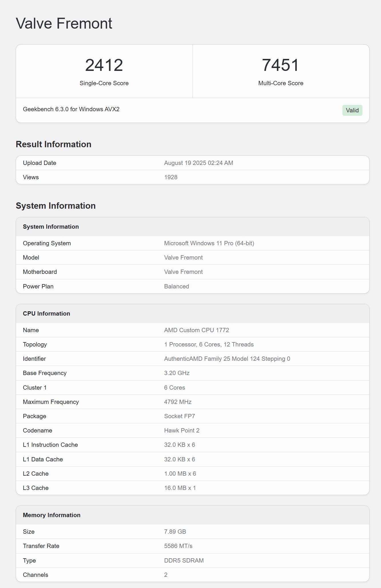Screen dimensions: 381x588
Task: Click the Topology label
Action: point(35,344)
